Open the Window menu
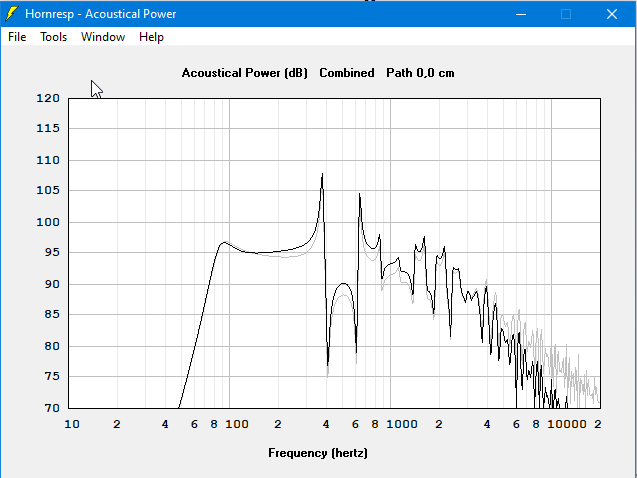The width and height of the screenshot is (637, 478). [103, 37]
